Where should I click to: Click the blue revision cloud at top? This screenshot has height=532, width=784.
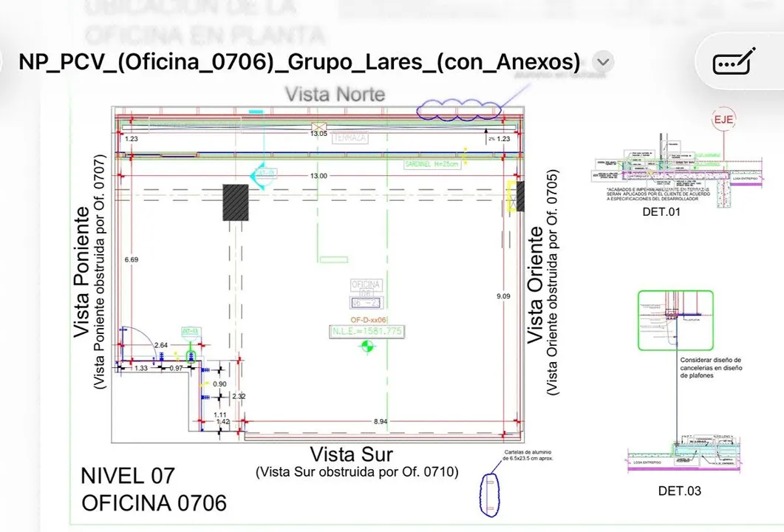click(459, 110)
